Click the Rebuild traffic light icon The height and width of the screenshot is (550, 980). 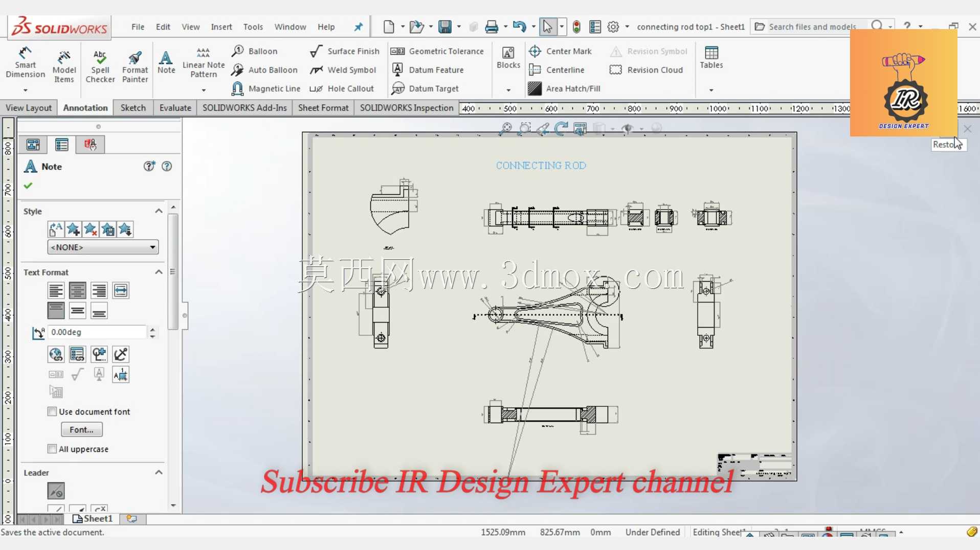tap(576, 27)
